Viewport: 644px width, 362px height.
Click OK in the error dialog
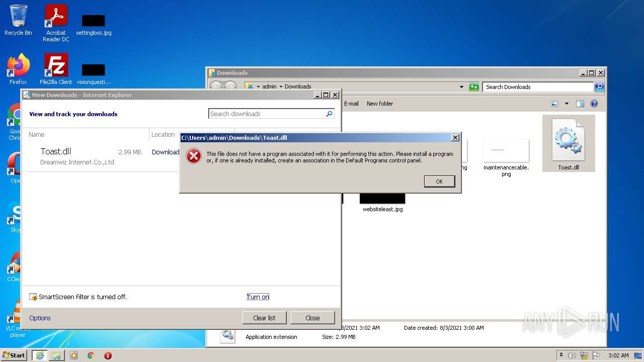pyautogui.click(x=439, y=182)
